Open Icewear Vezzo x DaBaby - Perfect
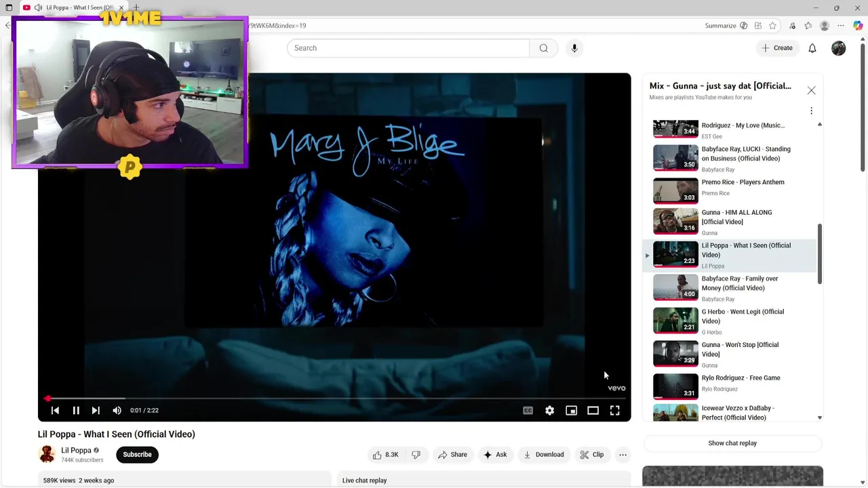The image size is (868, 488). pos(730,413)
